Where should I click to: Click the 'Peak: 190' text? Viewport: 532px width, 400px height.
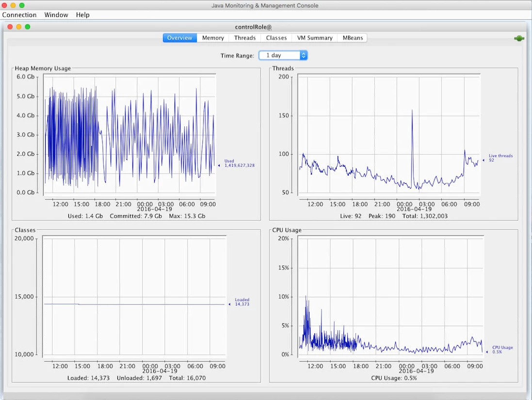coord(382,216)
